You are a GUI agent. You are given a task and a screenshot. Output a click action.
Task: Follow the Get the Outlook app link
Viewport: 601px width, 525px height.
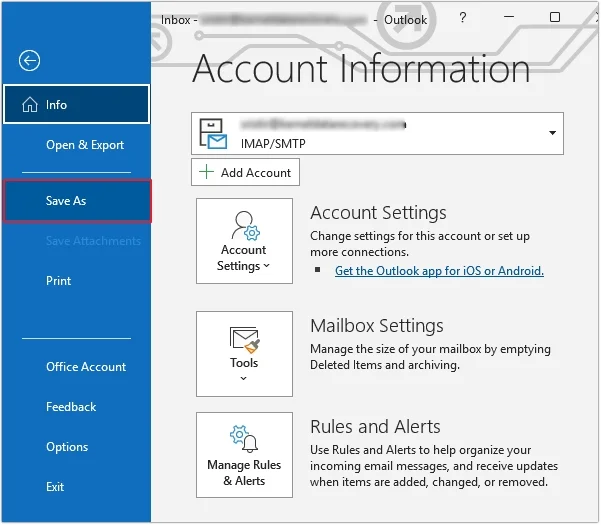coord(439,271)
